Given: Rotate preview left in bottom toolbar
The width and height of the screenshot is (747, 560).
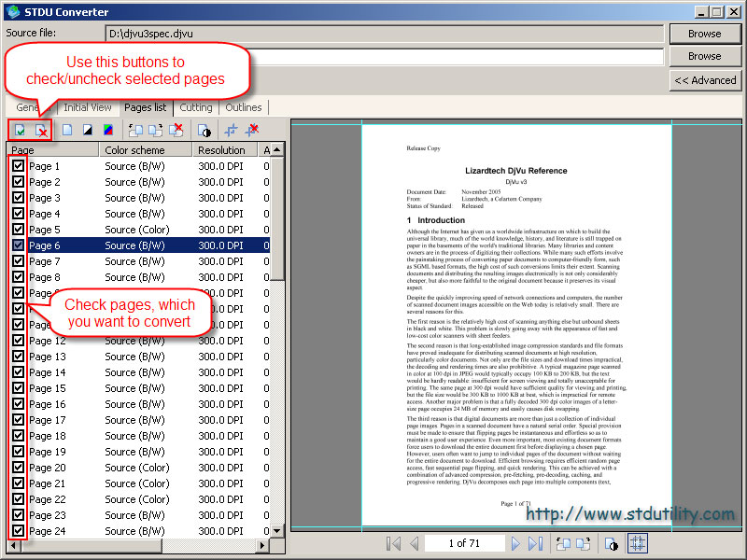Looking at the screenshot, I should [x=563, y=543].
